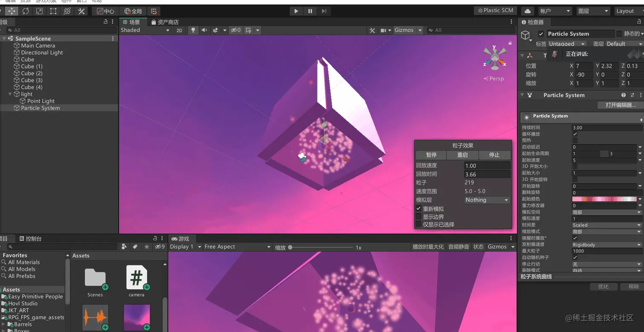Select the Move tool in top toolbar
644x332 pixels.
point(11,11)
